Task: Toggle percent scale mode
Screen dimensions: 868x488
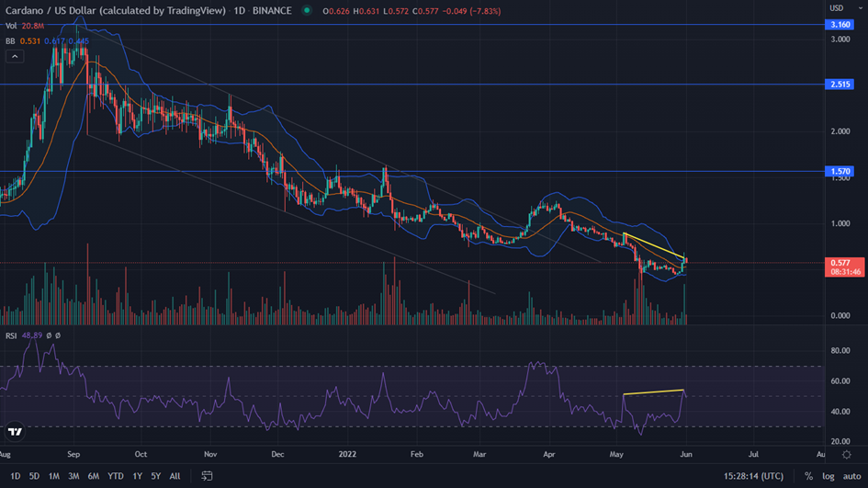Action: coord(809,476)
